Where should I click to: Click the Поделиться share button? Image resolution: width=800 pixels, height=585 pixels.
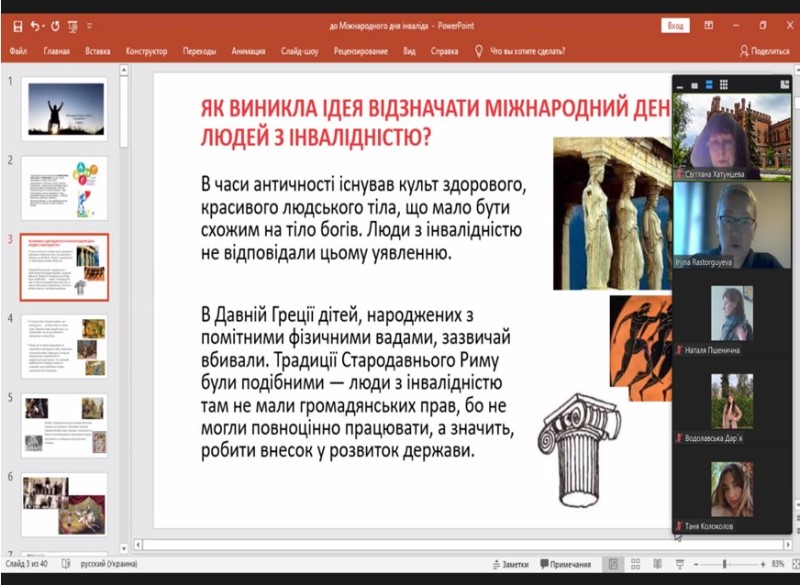[764, 51]
